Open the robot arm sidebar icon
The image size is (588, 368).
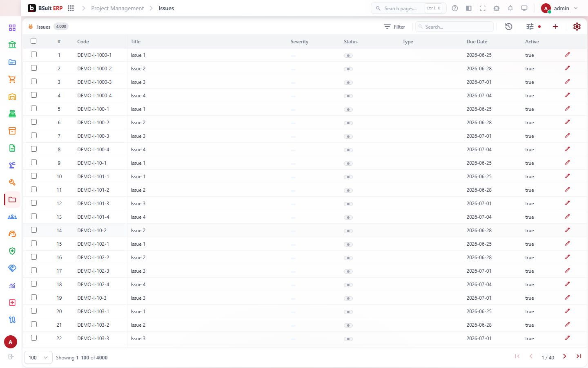(12, 165)
